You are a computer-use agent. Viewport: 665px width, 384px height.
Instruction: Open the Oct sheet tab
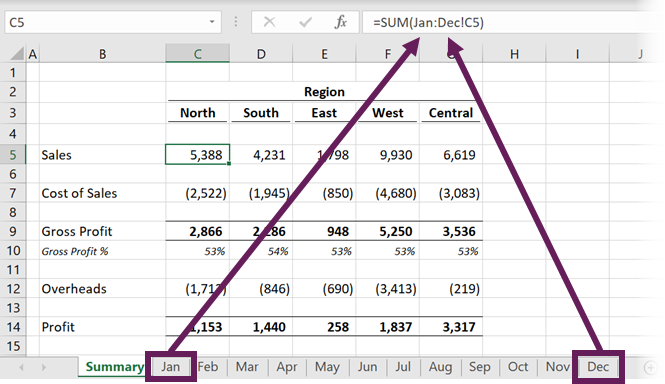point(518,367)
